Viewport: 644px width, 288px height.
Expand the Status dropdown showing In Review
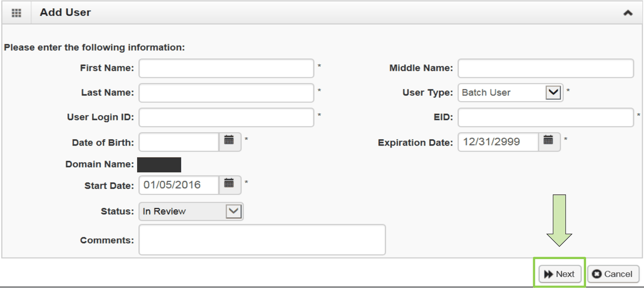234,211
